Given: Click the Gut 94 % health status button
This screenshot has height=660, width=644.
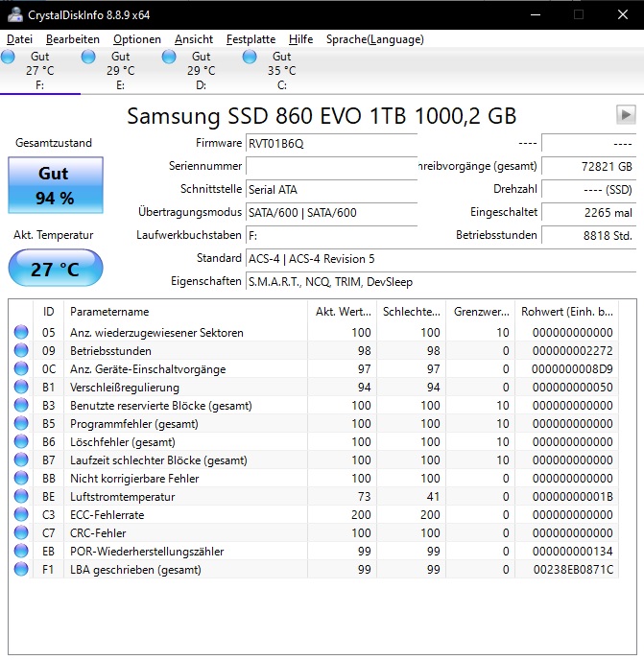Looking at the screenshot, I should point(56,185).
